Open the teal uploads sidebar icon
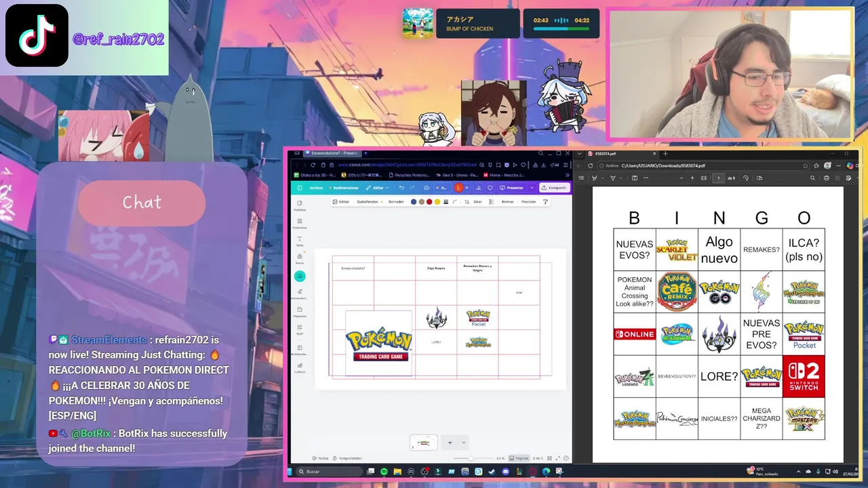The height and width of the screenshot is (488, 868). coord(300,276)
